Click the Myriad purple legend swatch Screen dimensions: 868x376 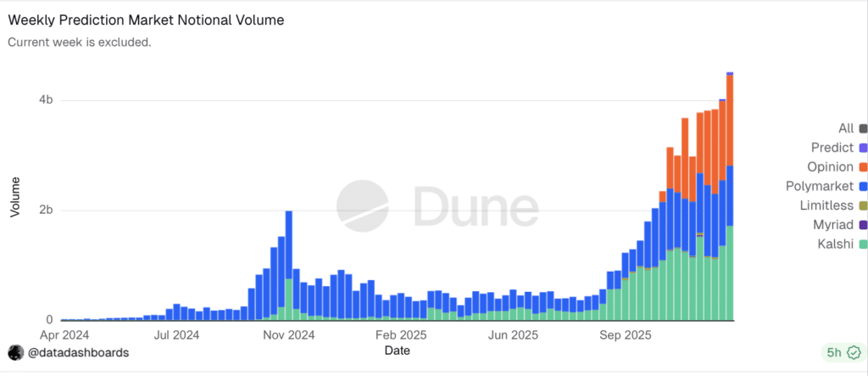863,225
